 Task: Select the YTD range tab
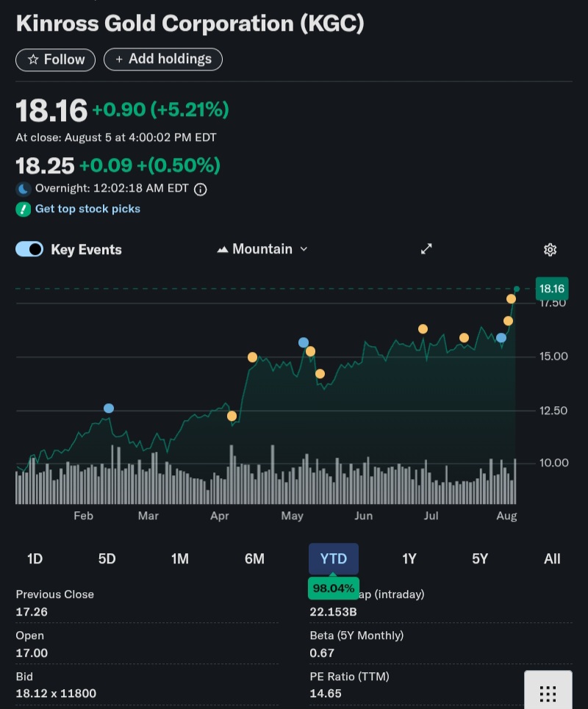334,559
